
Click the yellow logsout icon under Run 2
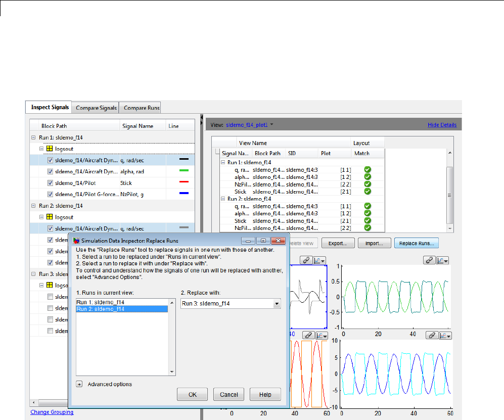point(50,217)
